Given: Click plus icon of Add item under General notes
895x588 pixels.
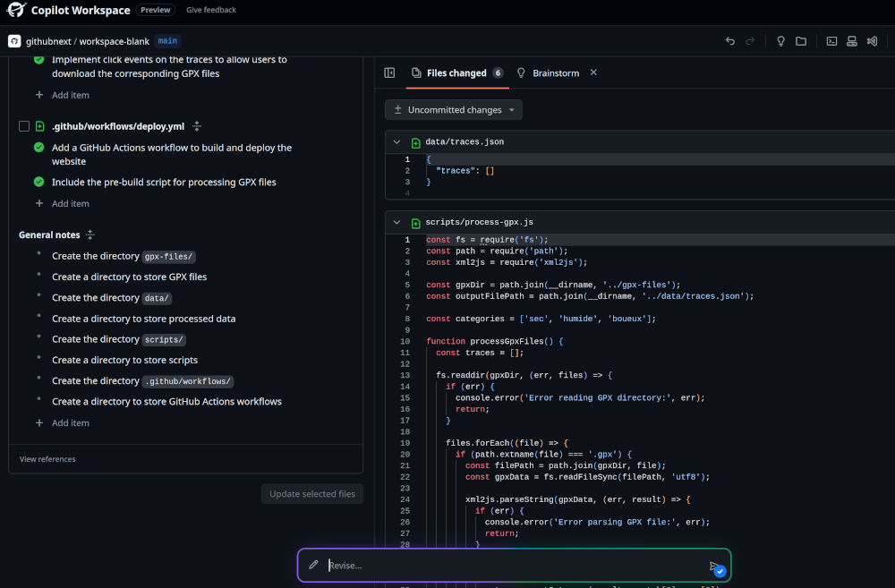Looking at the screenshot, I should pyautogui.click(x=38, y=423).
